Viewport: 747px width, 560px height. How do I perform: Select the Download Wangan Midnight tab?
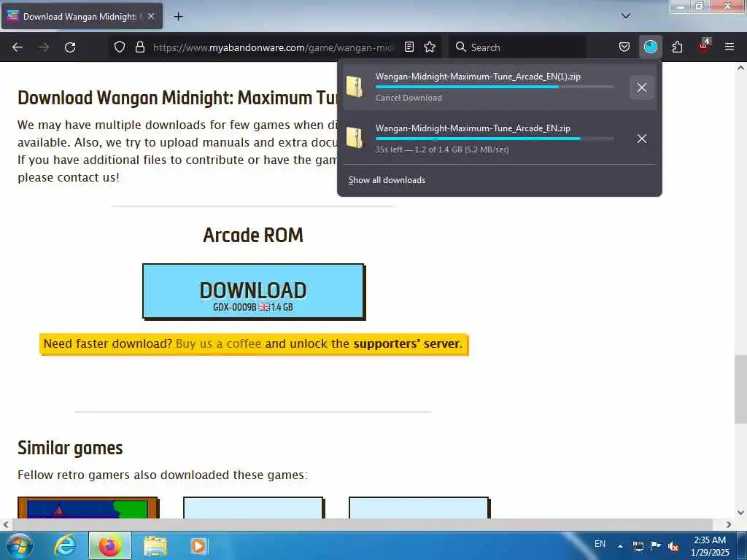point(82,16)
